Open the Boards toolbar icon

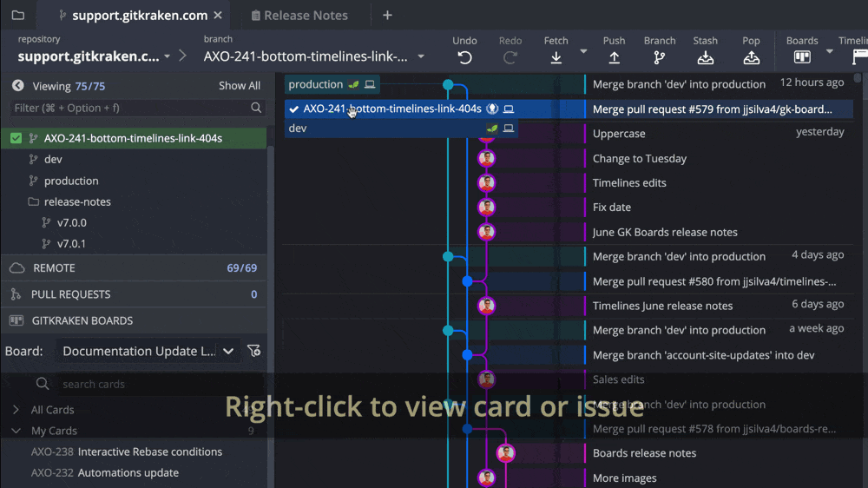click(x=802, y=57)
